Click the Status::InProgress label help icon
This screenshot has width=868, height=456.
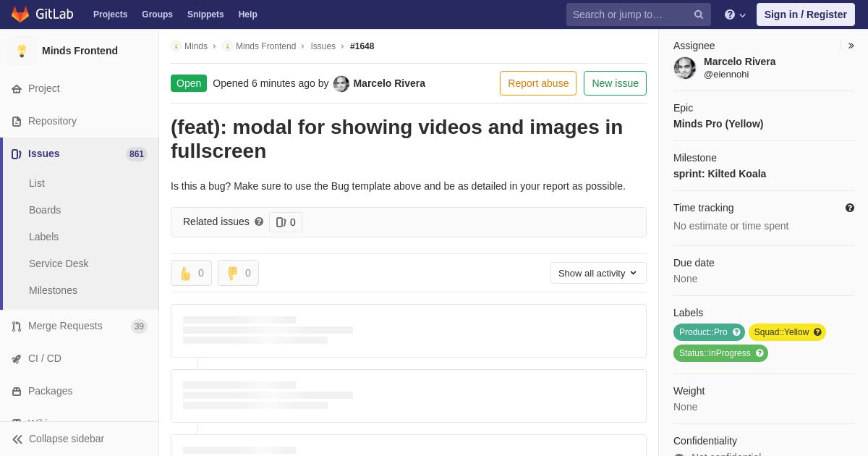click(759, 353)
